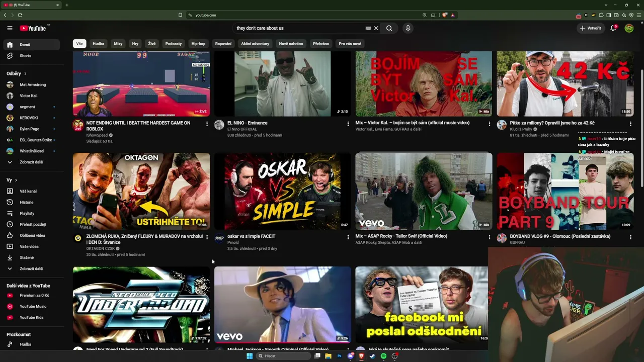Open a new browser tab

click(x=66, y=5)
